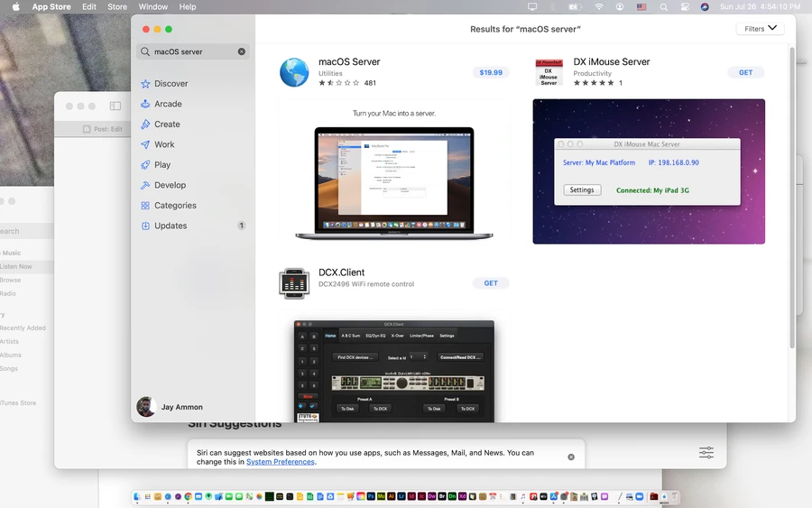This screenshot has width=812, height=508.
Task: Open Spotlight search in menu bar
Action: (x=663, y=6)
